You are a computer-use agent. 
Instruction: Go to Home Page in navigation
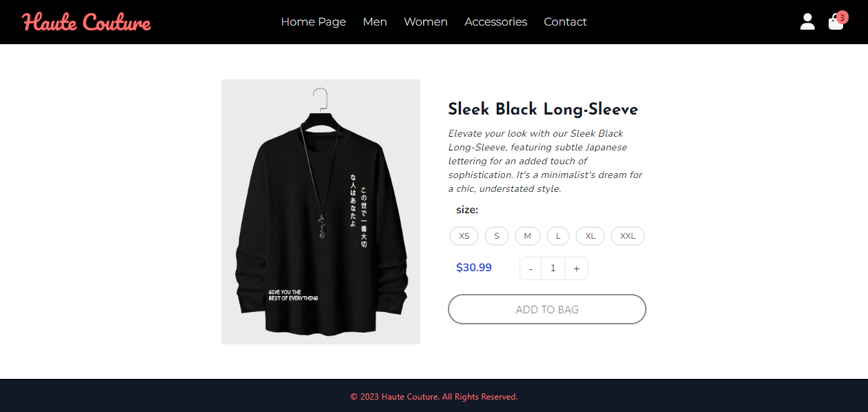pos(313,22)
